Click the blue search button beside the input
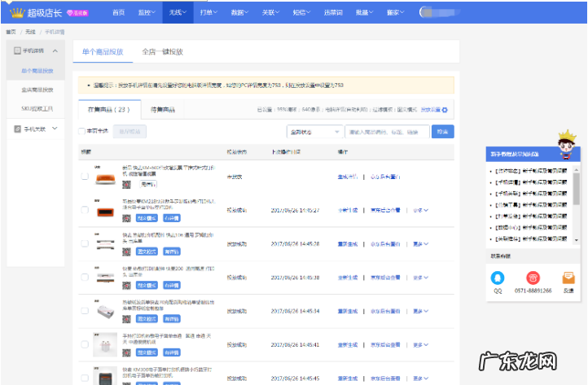This screenshot has height=385, width=588. (442, 132)
